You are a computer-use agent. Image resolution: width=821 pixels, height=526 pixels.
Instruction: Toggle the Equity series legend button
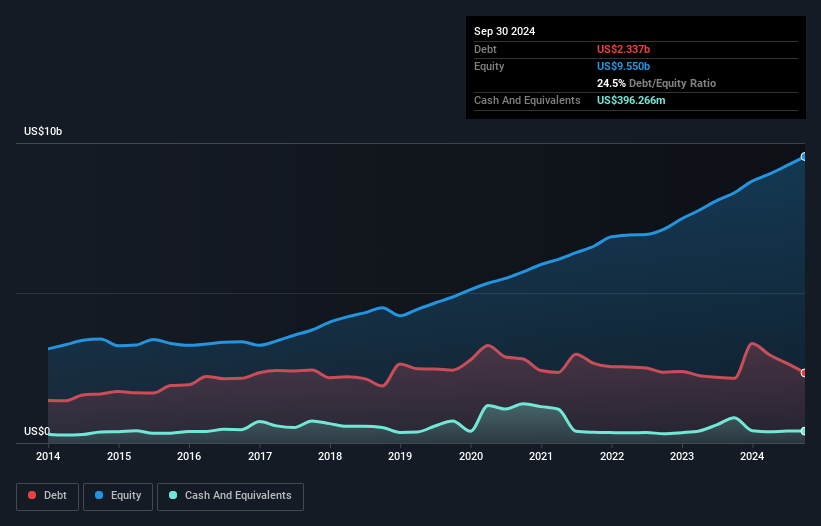[118, 496]
